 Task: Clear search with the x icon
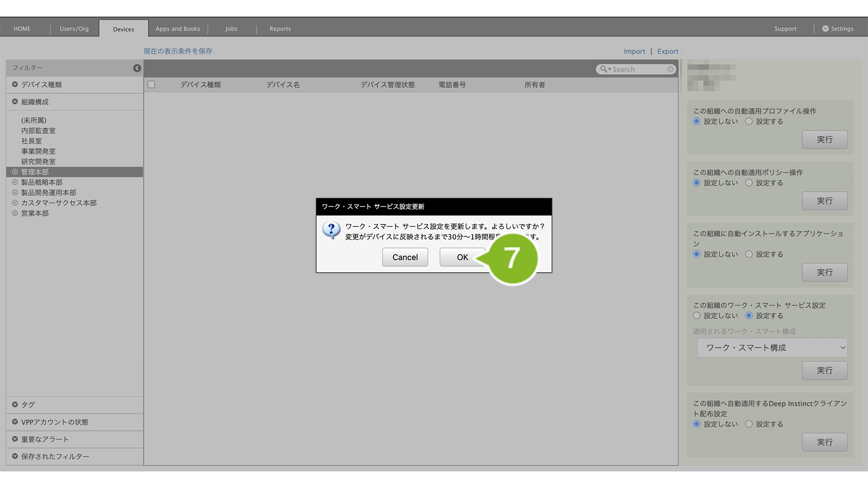click(x=670, y=69)
